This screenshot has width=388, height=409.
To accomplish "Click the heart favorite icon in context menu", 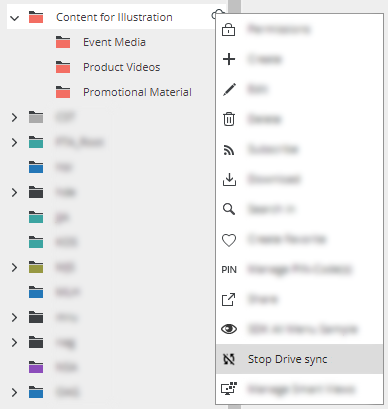I will [229, 240].
